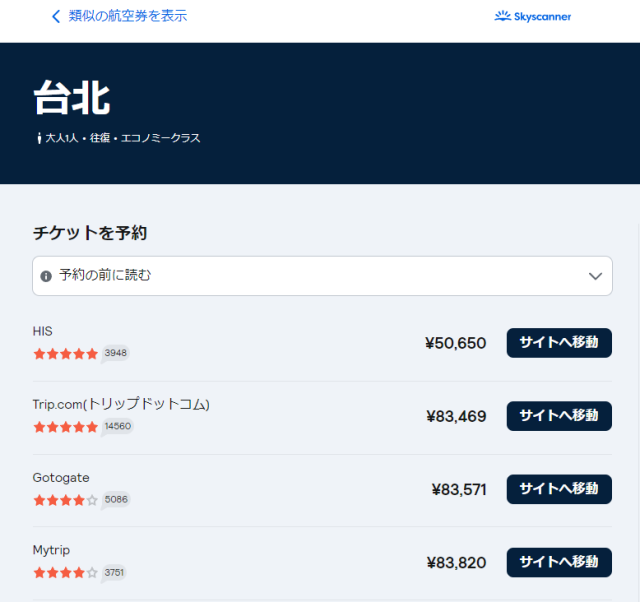Click Trip.com star rating icons
This screenshot has height=602, width=640.
pyautogui.click(x=66, y=426)
